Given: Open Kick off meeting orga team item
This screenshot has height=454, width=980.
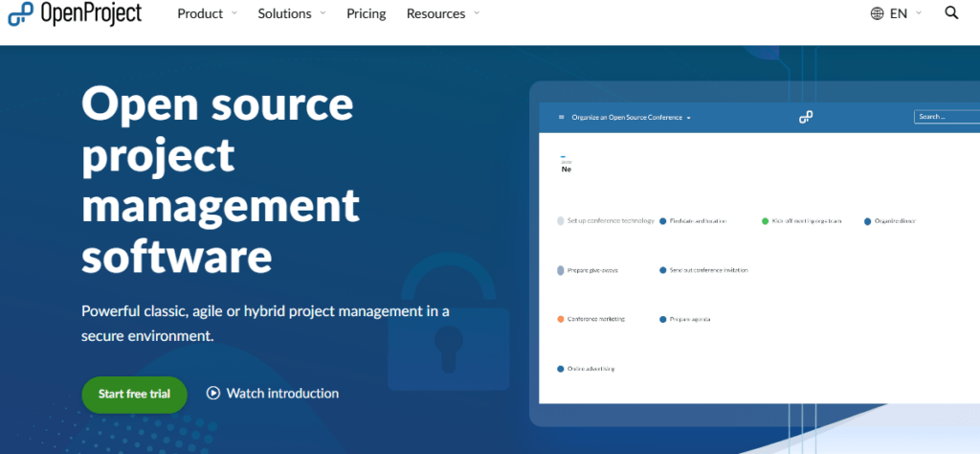Looking at the screenshot, I should point(802,221).
